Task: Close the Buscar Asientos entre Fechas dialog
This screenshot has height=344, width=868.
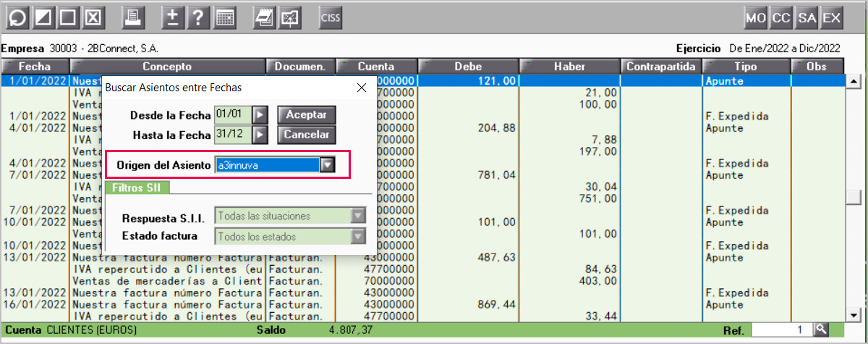Action: pos(362,88)
